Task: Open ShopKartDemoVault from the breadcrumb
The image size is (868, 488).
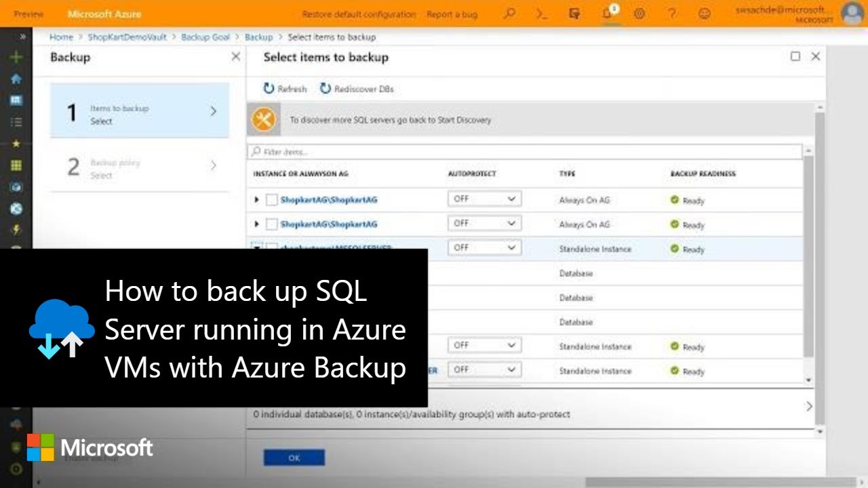Action: coord(127,37)
